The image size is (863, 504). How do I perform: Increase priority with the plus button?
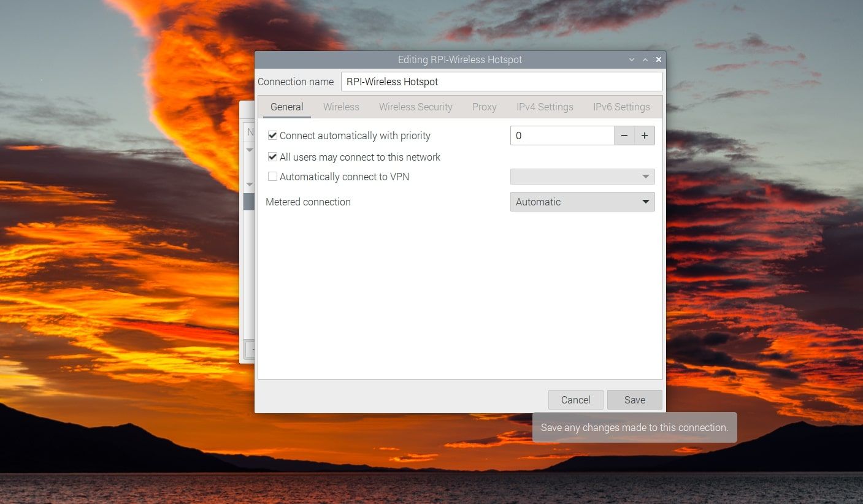click(644, 136)
